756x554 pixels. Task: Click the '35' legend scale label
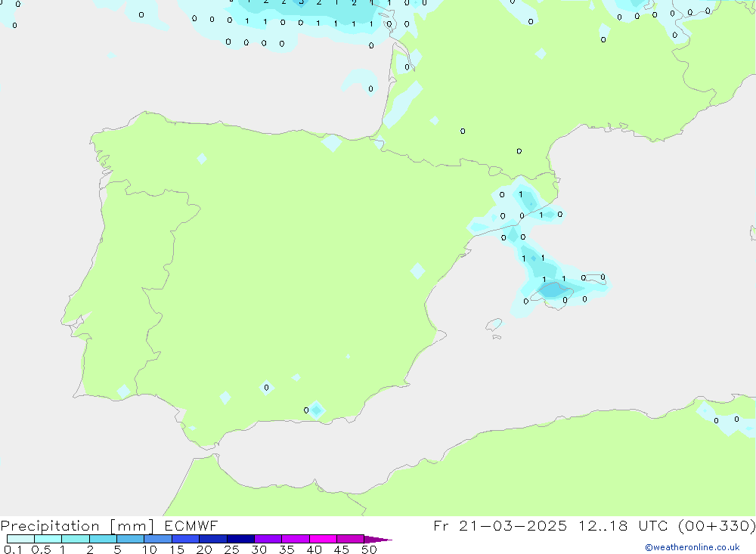click(287, 549)
